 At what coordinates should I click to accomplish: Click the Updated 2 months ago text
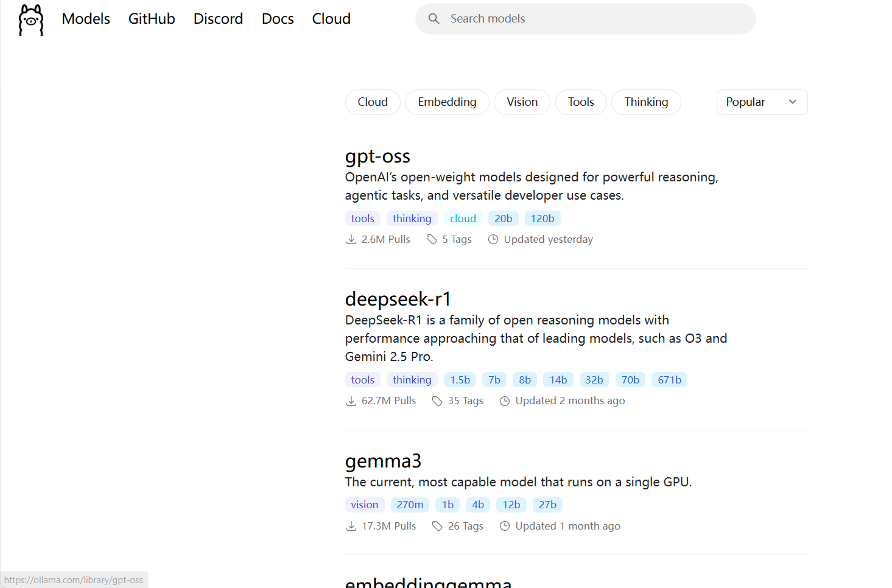[x=570, y=401]
